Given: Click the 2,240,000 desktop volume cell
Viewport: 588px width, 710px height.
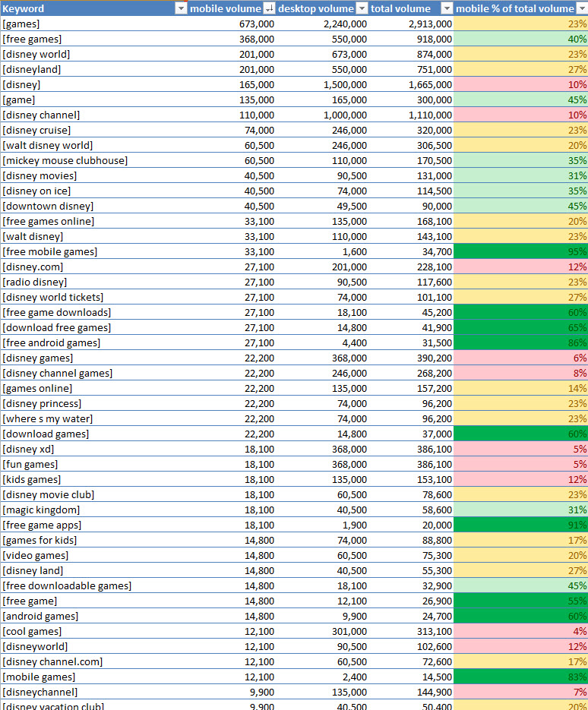Looking at the screenshot, I should (x=322, y=24).
